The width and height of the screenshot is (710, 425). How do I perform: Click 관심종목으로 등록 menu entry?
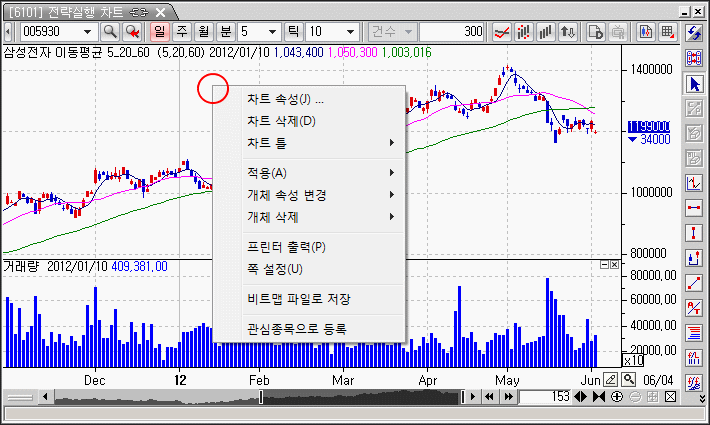(x=296, y=328)
